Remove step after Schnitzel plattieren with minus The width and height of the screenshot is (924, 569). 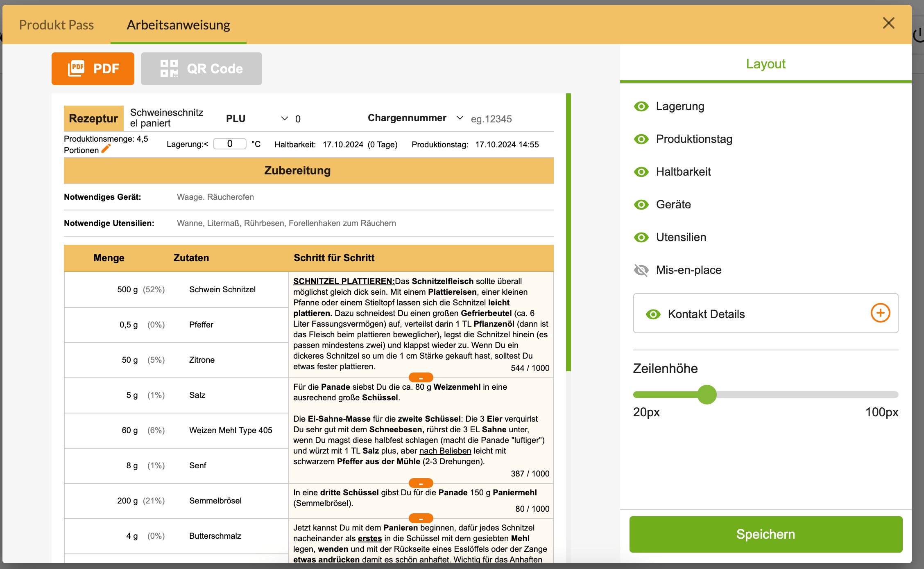pyautogui.click(x=421, y=377)
